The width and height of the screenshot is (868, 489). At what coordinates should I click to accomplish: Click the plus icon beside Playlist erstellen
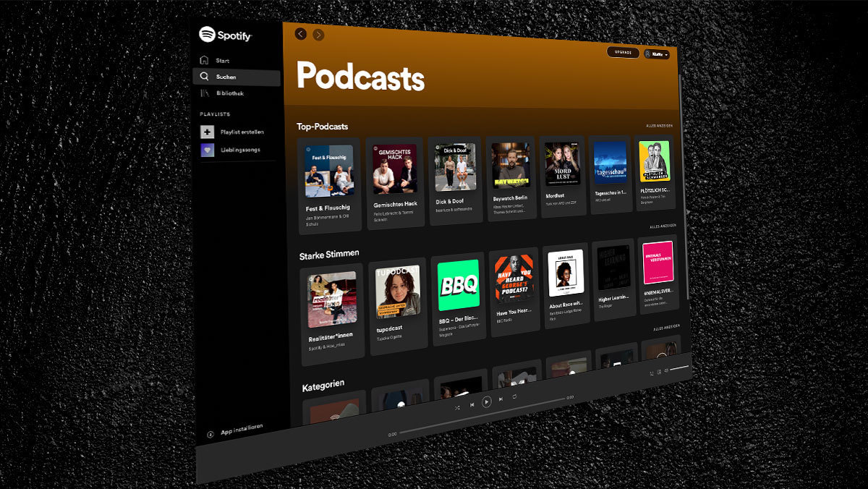click(208, 132)
